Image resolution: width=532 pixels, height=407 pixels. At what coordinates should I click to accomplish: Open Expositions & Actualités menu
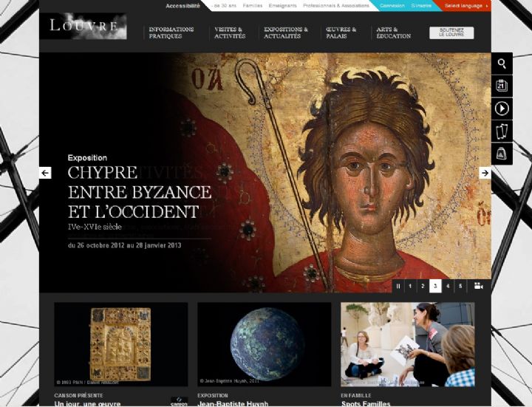286,33
